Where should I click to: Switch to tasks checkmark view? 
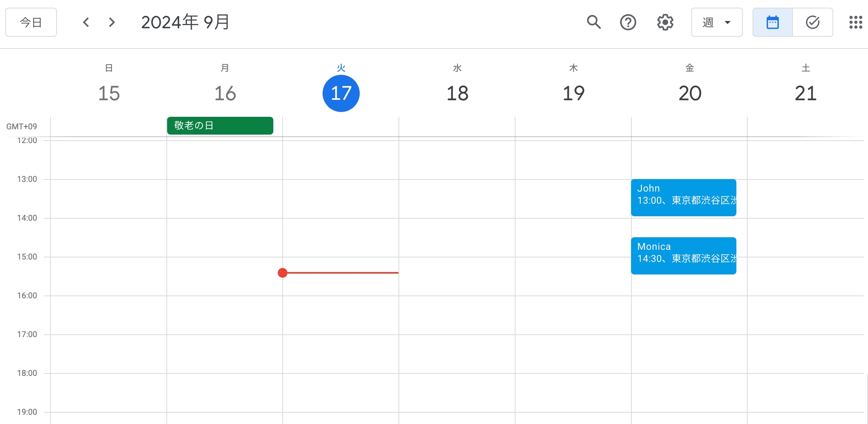click(x=812, y=22)
